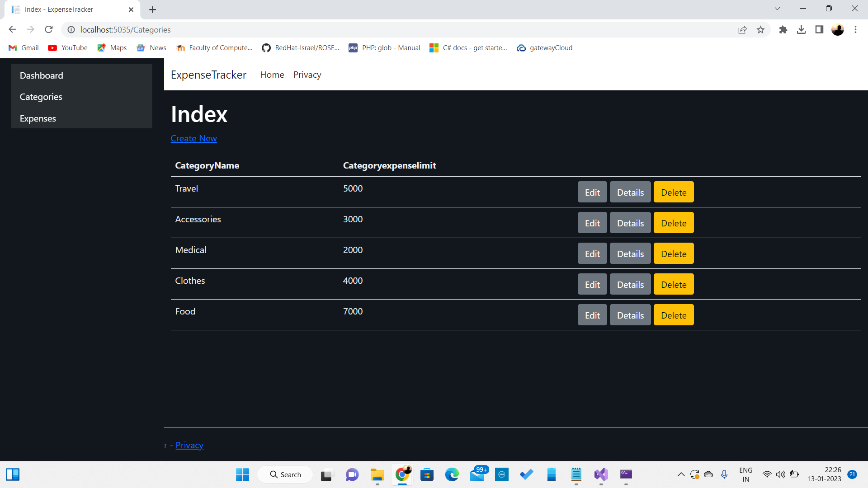The image size is (868, 488).
Task: Click the taskbar Search box
Action: [285, 474]
